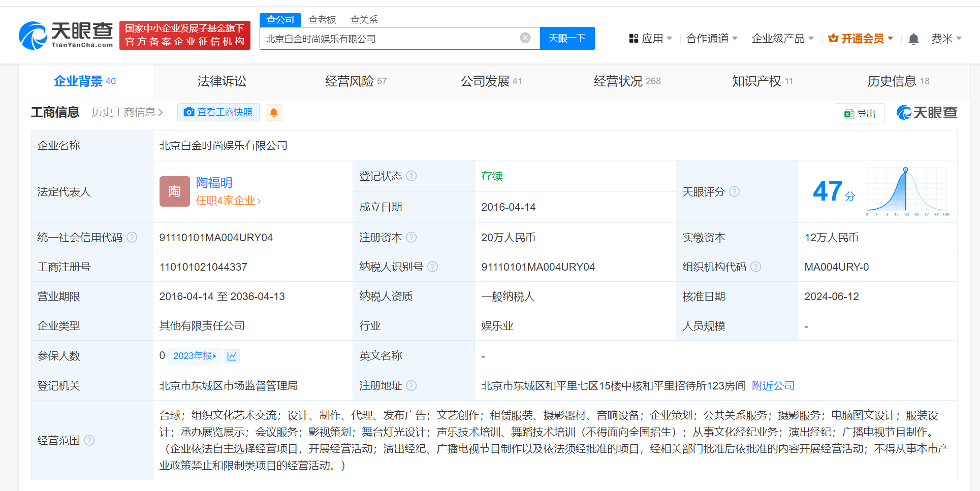Click help icon next to 登记状态

point(412,176)
